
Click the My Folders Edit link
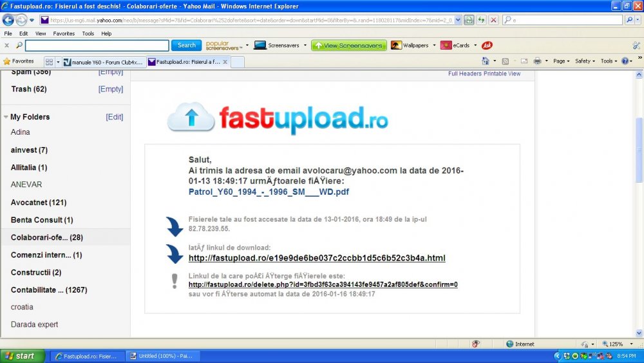(x=114, y=117)
